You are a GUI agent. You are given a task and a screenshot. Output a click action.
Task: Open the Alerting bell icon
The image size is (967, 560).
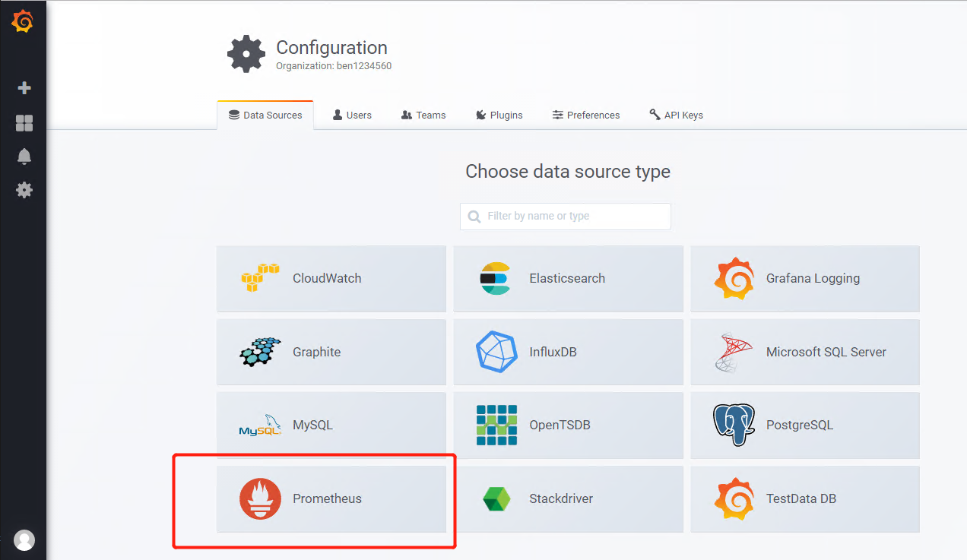click(24, 157)
